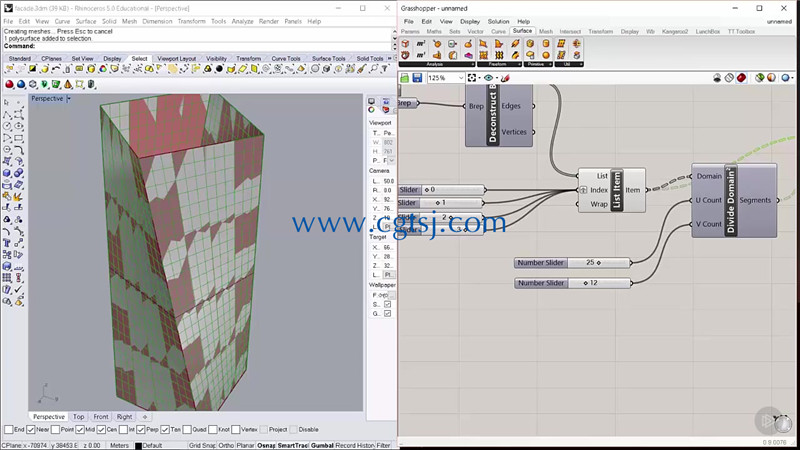Click the magnifier icon in Select toolbar
Image resolution: width=800 pixels, height=450 pixels.
(373, 69)
